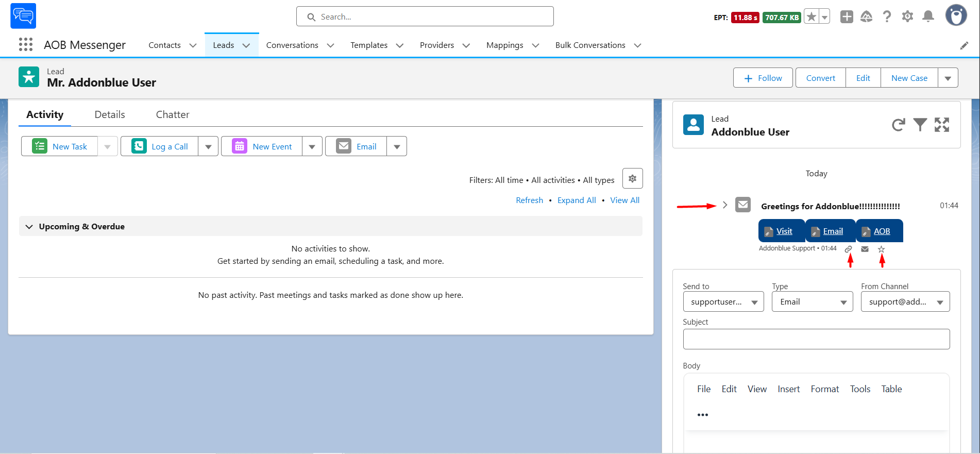Click the AOB attachment link
This screenshot has width=980, height=454.
(882, 231)
